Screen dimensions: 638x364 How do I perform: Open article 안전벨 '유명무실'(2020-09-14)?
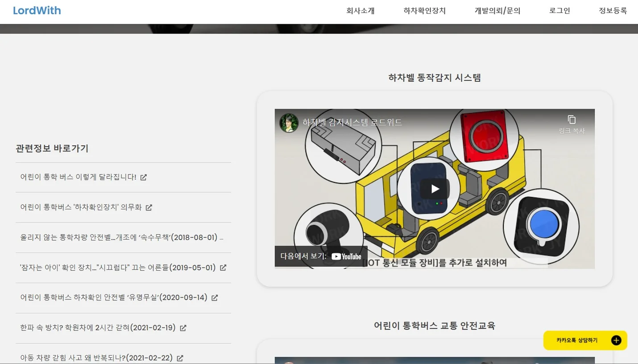[x=114, y=298]
